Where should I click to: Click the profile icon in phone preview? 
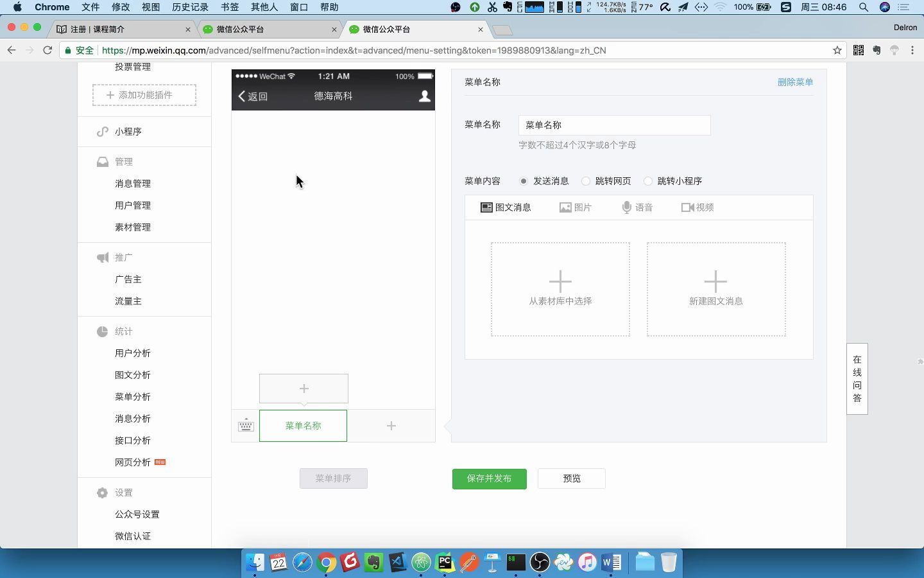[424, 96]
